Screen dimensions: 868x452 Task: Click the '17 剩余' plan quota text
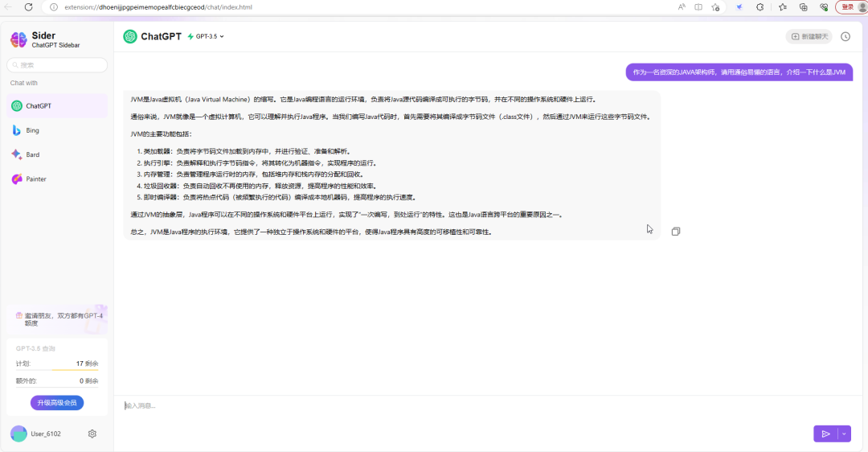pyautogui.click(x=87, y=364)
